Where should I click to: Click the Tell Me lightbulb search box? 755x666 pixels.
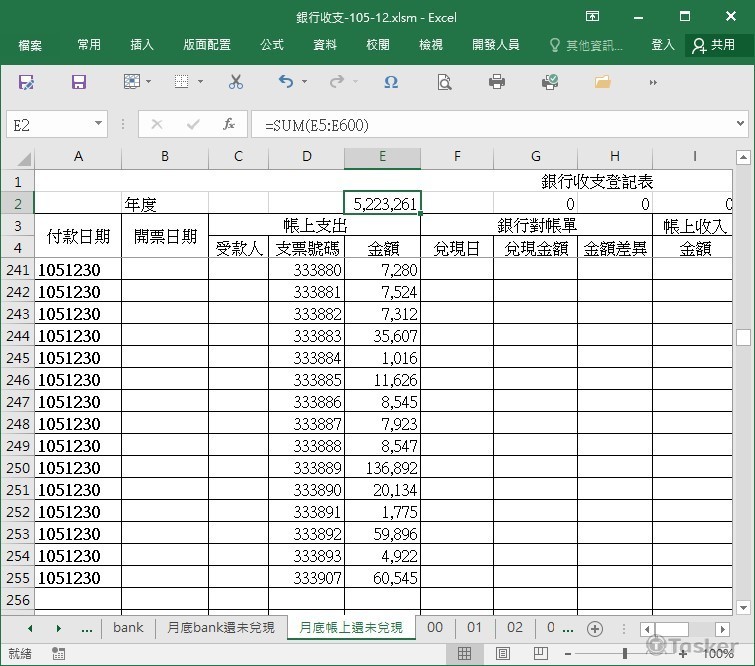(586, 45)
